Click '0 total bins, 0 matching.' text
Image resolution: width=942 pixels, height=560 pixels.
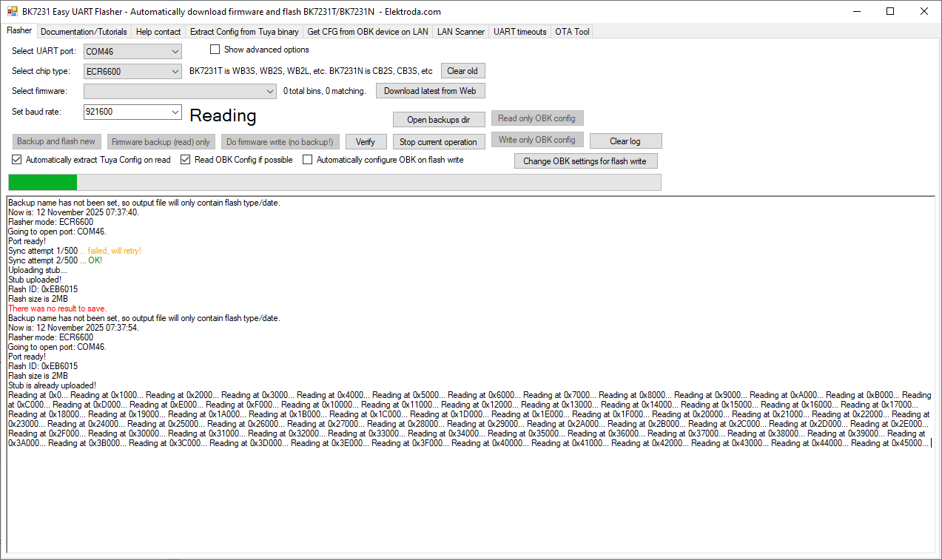324,91
